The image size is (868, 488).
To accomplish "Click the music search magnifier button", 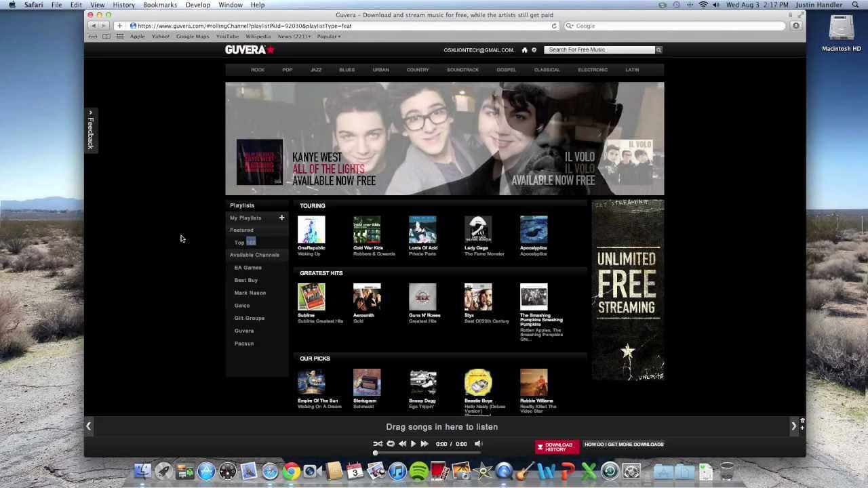I will point(658,49).
